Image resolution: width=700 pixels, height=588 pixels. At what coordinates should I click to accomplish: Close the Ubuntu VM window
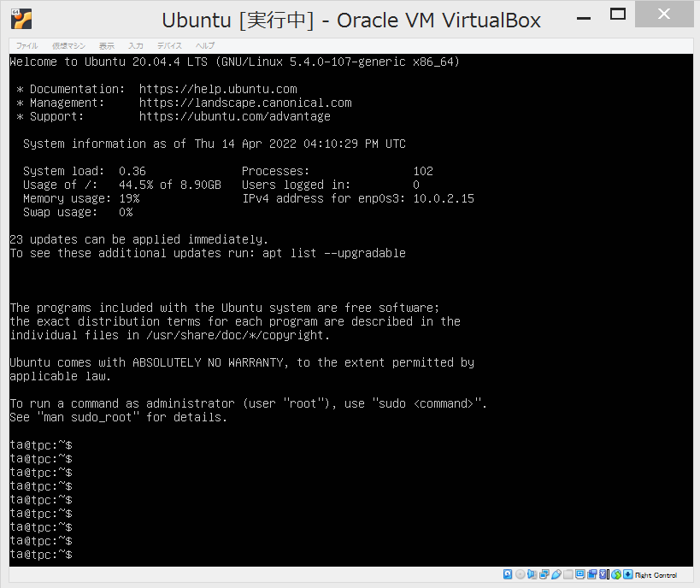[x=664, y=15]
